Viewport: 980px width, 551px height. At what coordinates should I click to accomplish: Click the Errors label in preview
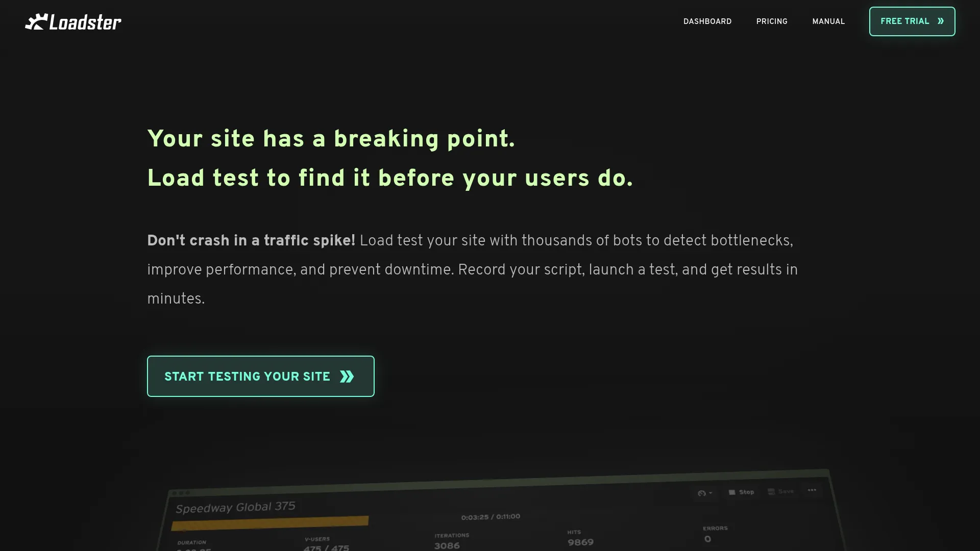pyautogui.click(x=715, y=528)
